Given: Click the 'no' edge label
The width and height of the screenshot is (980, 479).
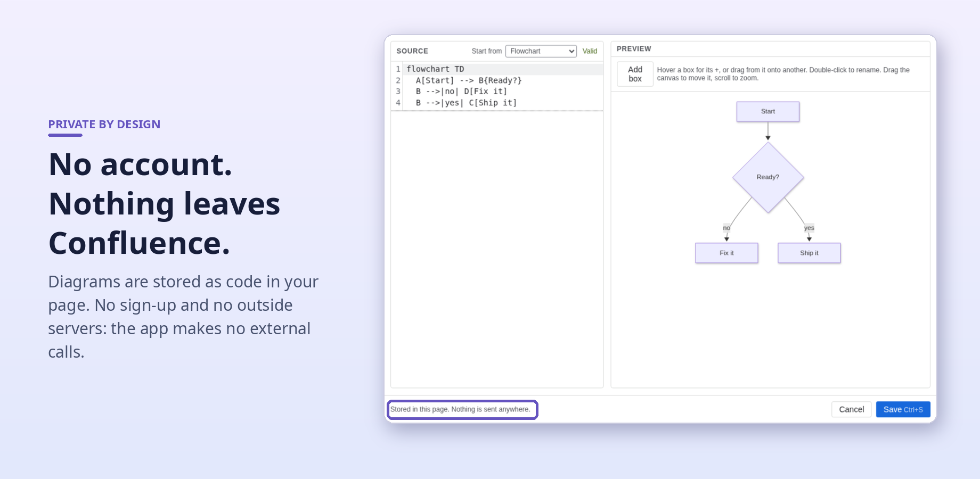Looking at the screenshot, I should coord(726,228).
